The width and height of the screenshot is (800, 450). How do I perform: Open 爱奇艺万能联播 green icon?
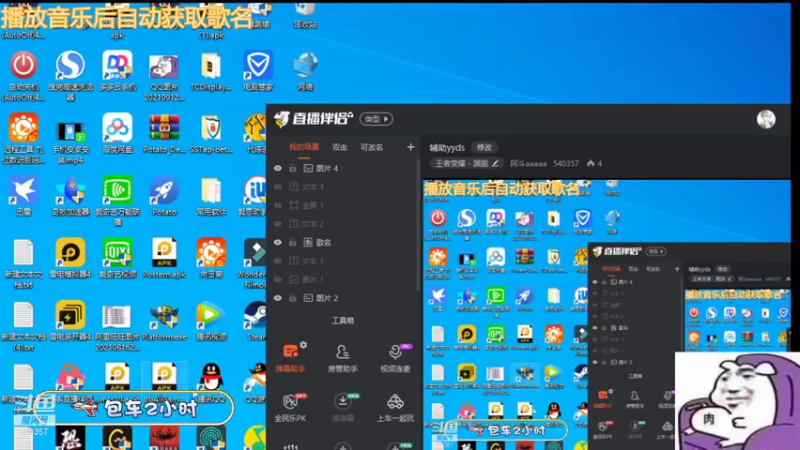117,201
